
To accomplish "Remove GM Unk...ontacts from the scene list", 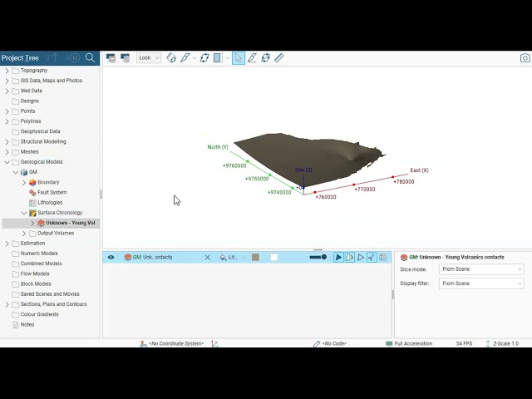I will [x=207, y=258].
